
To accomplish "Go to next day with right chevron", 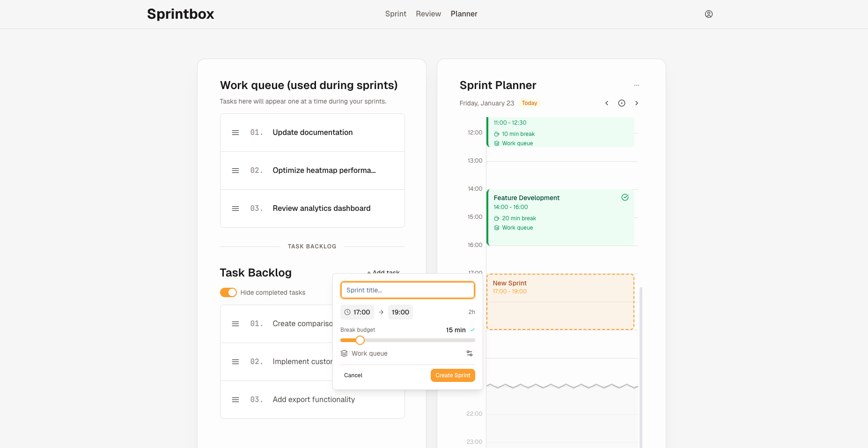I will [x=637, y=103].
